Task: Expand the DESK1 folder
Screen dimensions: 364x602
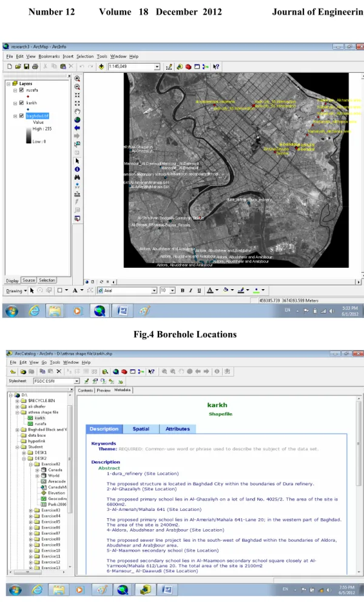Action: [x=24, y=453]
